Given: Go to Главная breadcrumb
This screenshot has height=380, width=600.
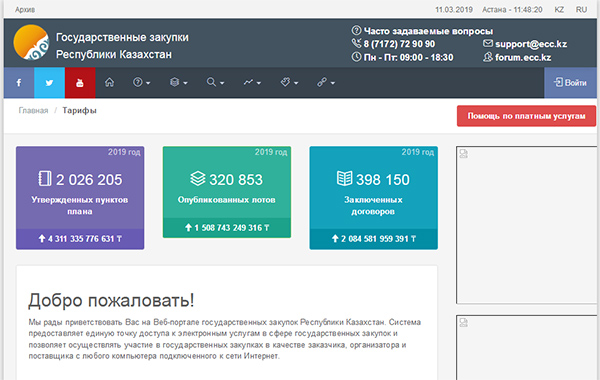Looking at the screenshot, I should pos(33,111).
